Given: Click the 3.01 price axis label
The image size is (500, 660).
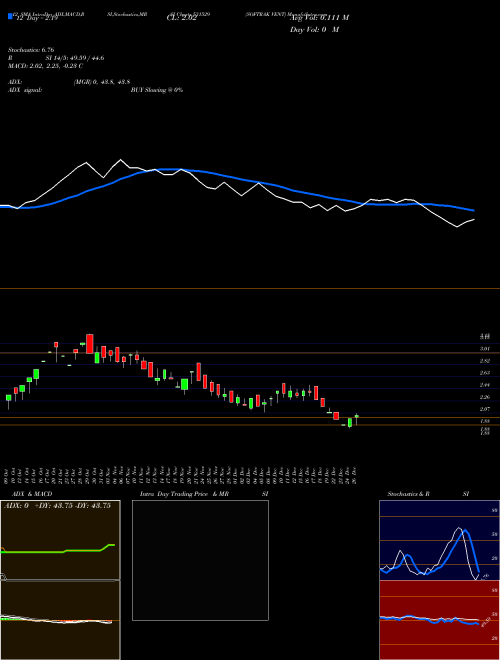Looking at the screenshot, I should 485,349.
